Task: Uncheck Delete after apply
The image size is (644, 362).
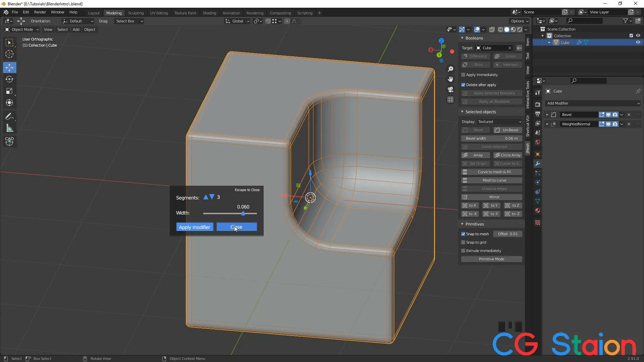Action: 463,85
